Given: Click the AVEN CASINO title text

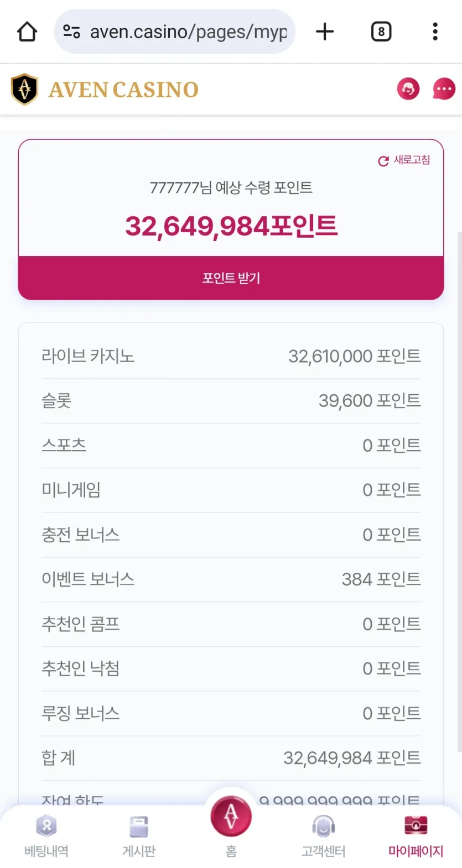Looking at the screenshot, I should tap(123, 90).
